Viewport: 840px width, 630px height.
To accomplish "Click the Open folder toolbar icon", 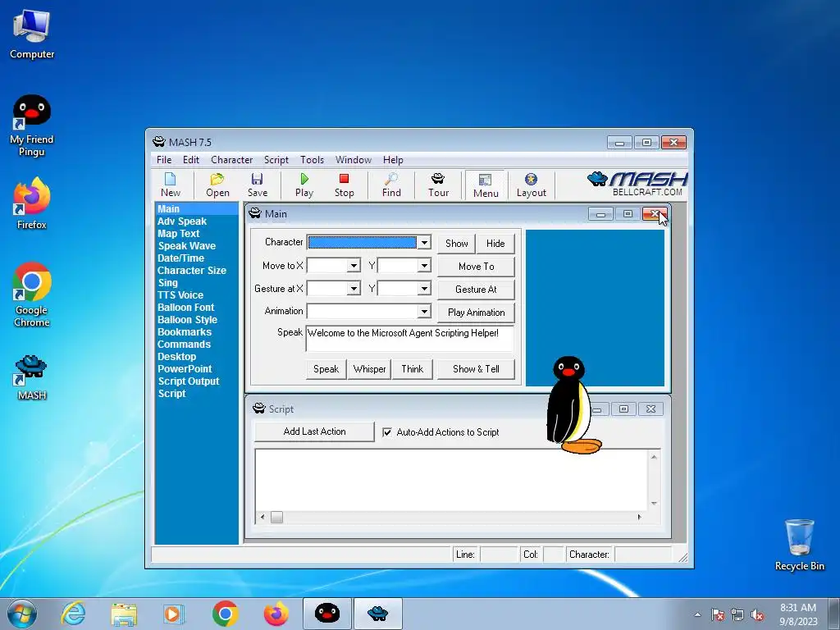I will 217,185.
